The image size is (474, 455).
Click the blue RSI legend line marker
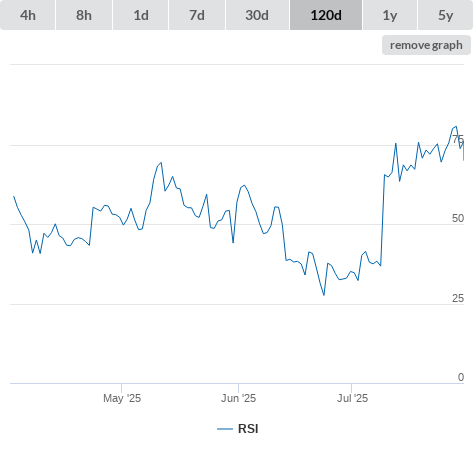[x=225, y=429]
